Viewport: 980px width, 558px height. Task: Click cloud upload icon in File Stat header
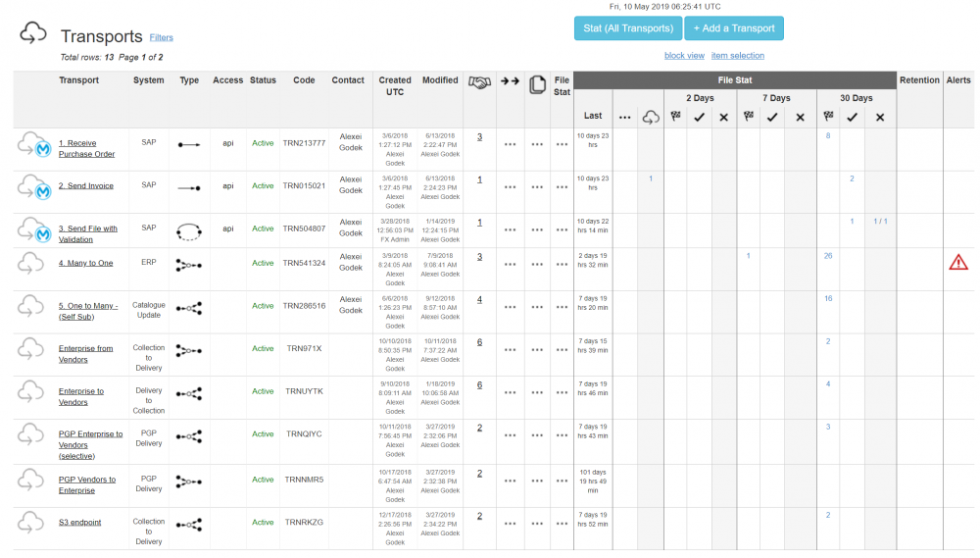651,117
